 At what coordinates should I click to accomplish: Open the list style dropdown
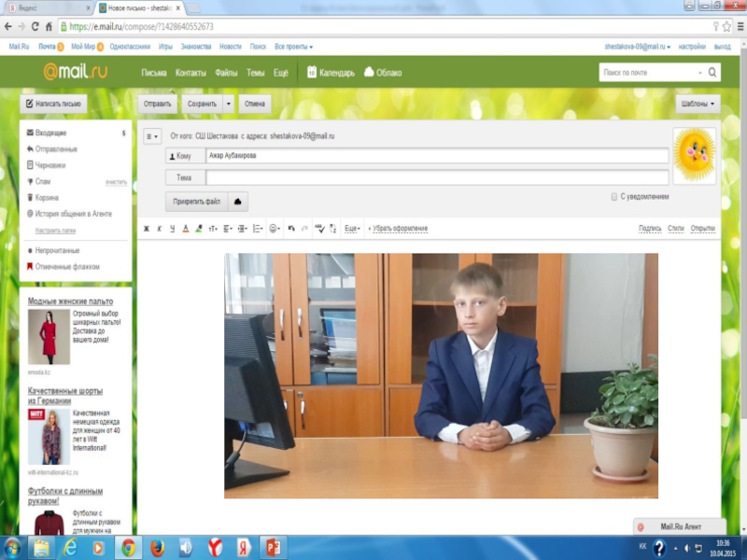[258, 229]
